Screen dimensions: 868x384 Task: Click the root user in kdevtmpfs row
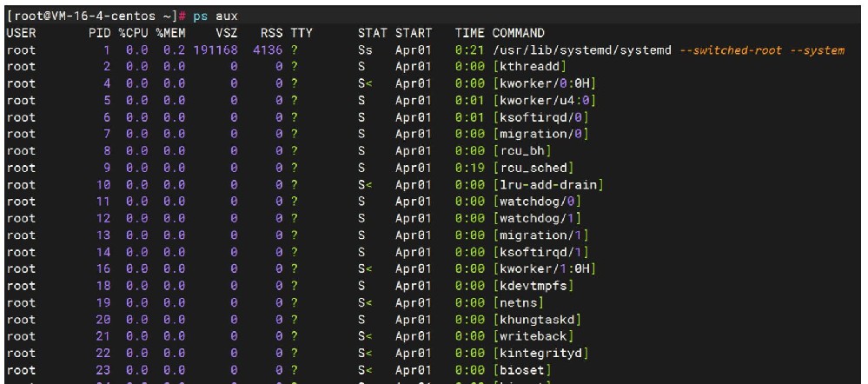21,286
